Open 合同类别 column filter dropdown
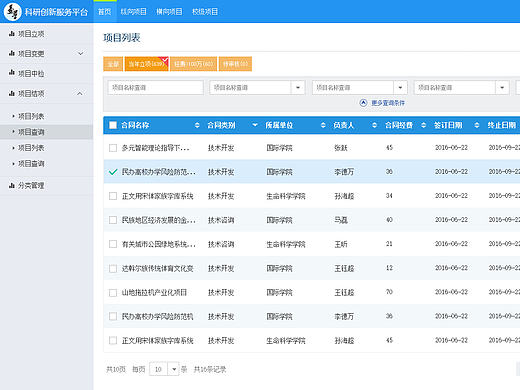 click(255, 125)
